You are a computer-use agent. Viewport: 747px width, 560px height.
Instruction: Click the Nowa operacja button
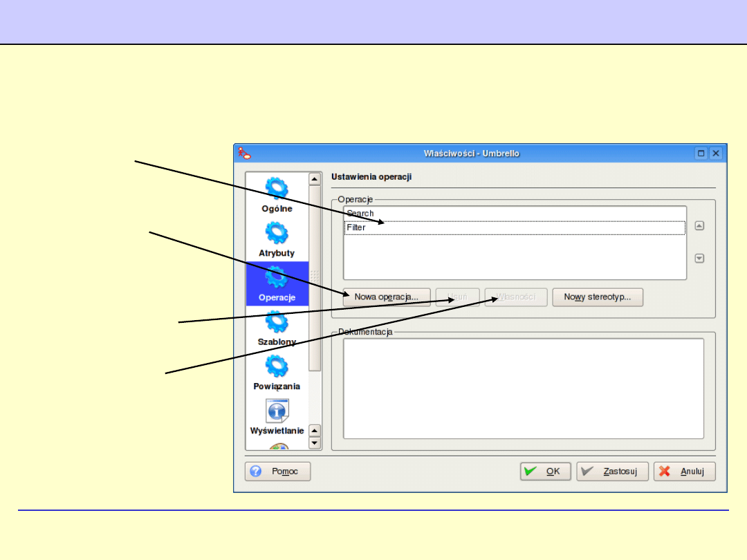(x=386, y=297)
